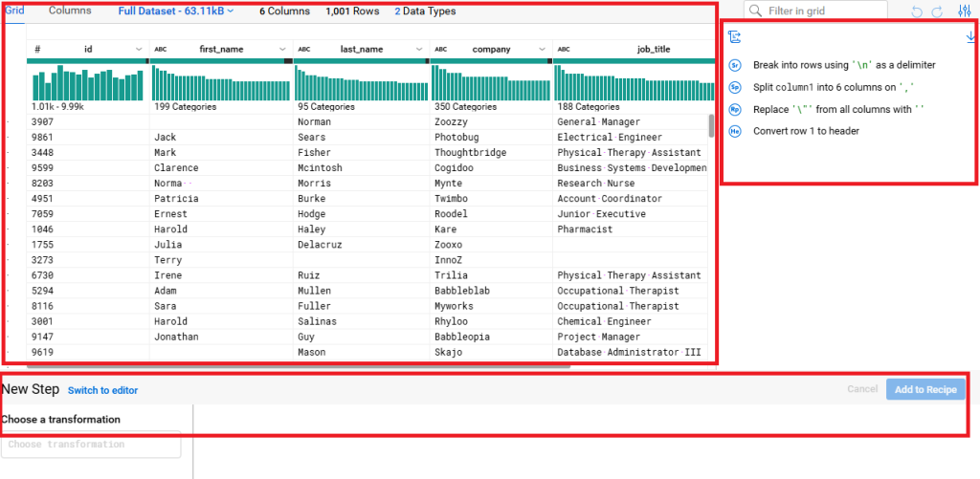The width and height of the screenshot is (980, 479).
Task: Select the 'Replace' recipe step icon
Action: (735, 109)
